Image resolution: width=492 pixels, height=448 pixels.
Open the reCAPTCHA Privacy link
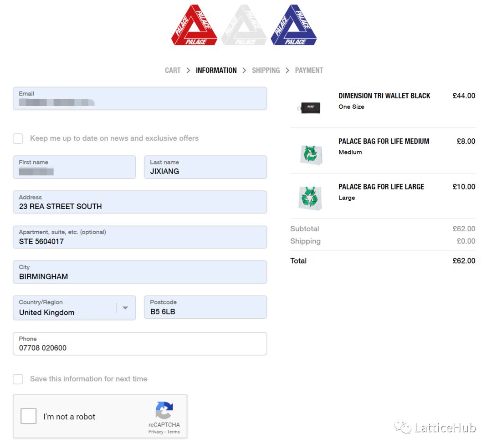[x=155, y=432]
